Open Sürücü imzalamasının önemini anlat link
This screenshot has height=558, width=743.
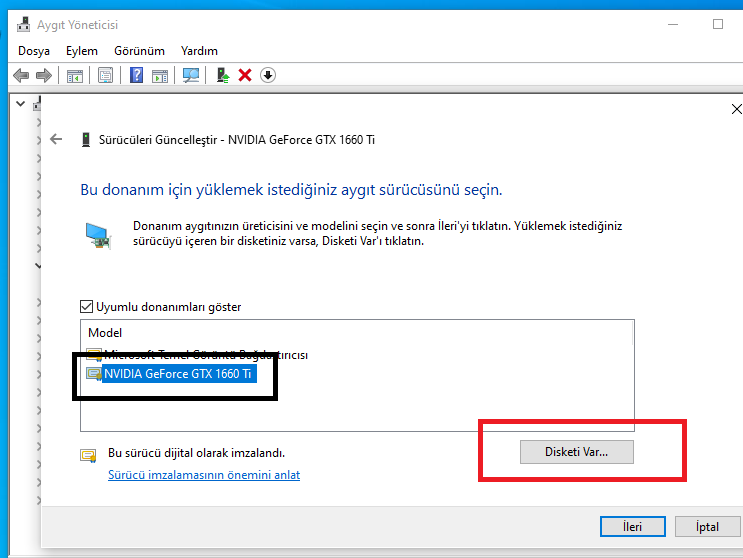[x=204, y=475]
